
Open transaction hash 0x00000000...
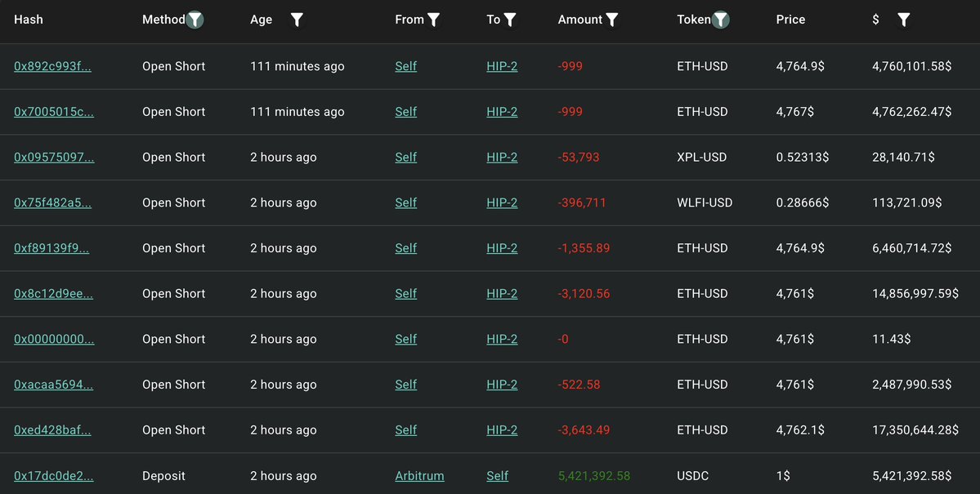[x=54, y=339]
